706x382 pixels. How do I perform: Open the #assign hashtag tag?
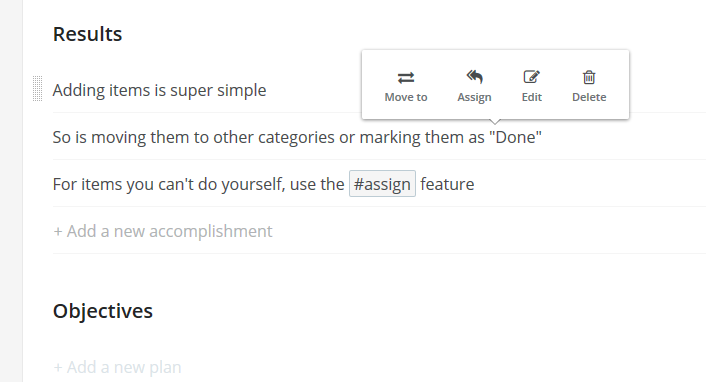382,184
